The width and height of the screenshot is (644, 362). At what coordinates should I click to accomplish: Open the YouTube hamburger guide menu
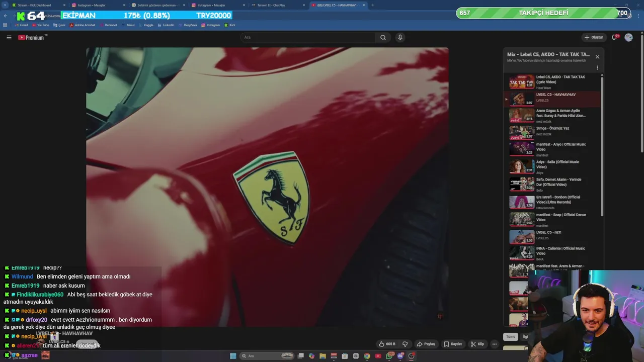[x=9, y=37]
